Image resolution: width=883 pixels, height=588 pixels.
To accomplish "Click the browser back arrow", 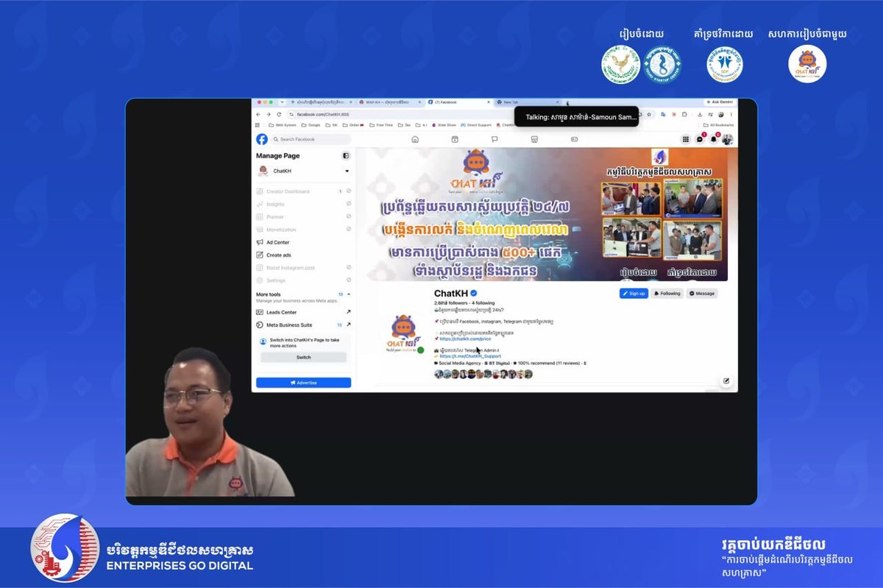I will pyautogui.click(x=258, y=114).
